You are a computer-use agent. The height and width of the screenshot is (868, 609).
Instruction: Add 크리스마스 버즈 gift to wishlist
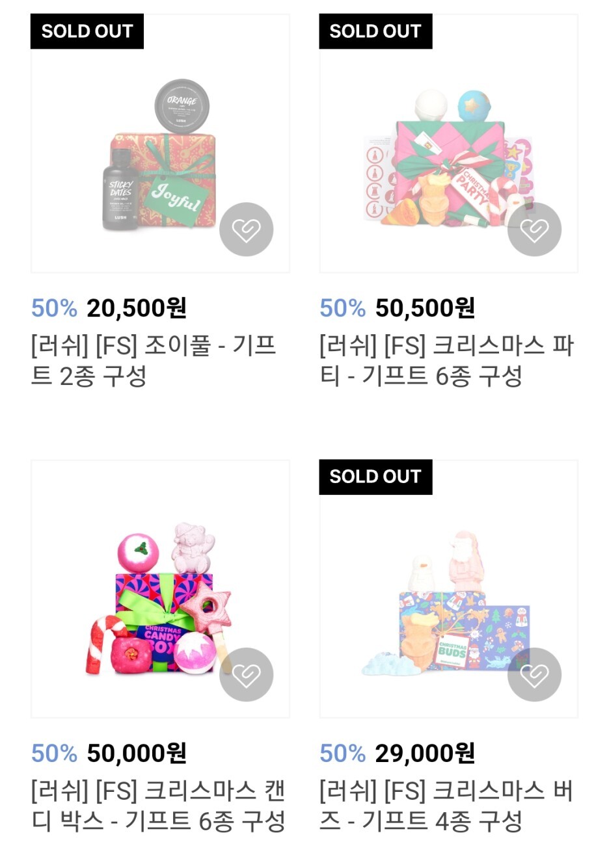coord(534,675)
